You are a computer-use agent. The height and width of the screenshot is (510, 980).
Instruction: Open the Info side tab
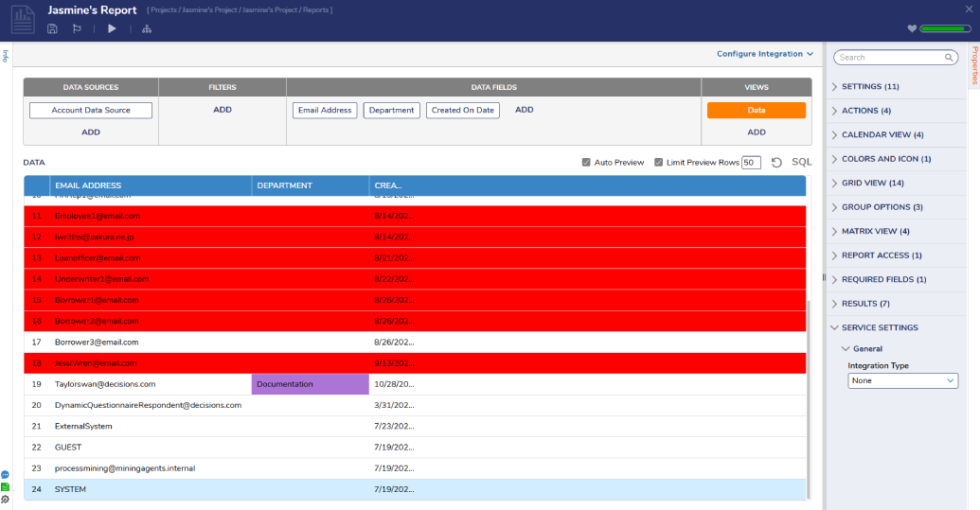(x=5, y=56)
